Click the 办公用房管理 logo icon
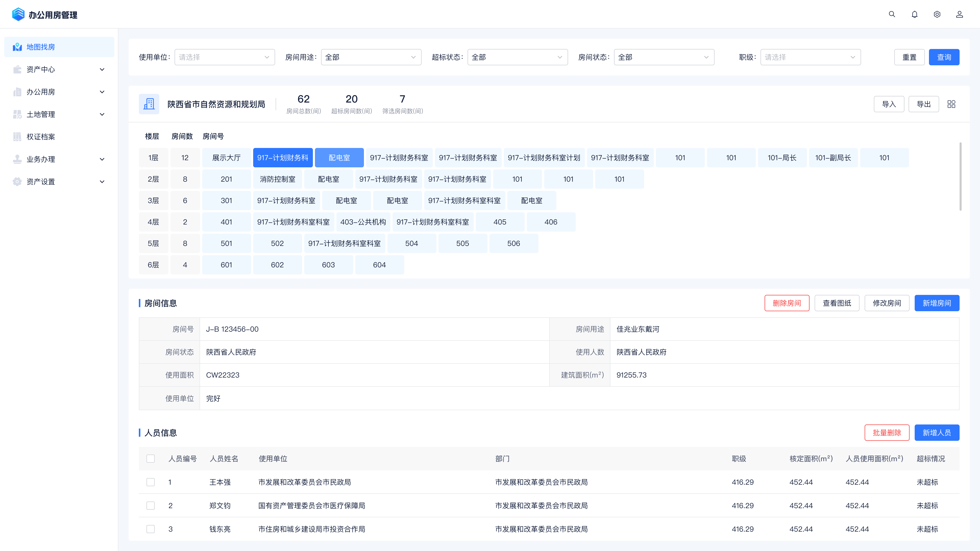980x551 pixels. click(18, 15)
